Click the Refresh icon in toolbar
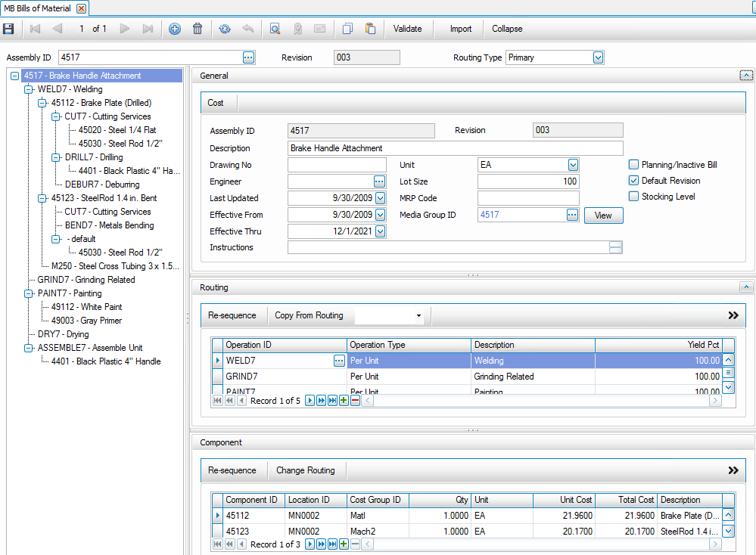The width and height of the screenshot is (756, 555). click(225, 29)
